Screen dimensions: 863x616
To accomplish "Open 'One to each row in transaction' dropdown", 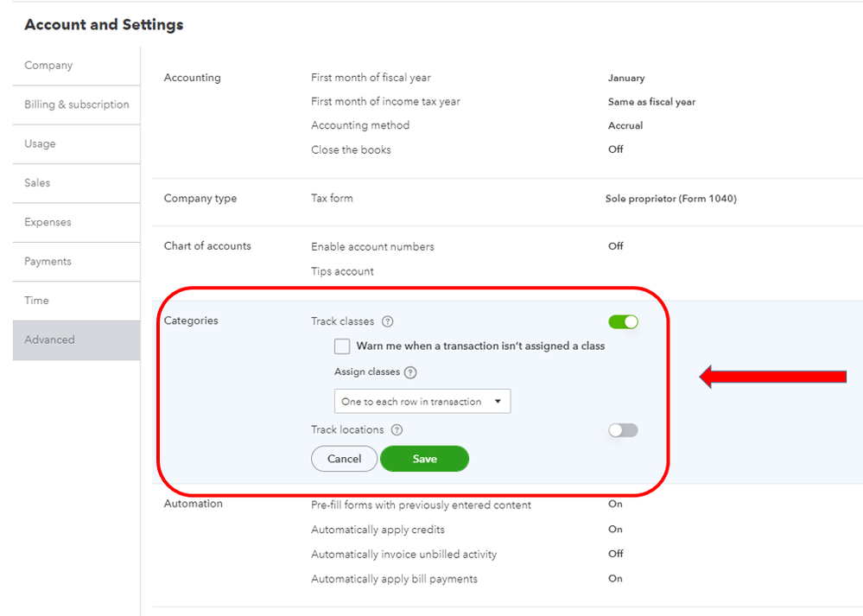I will [x=422, y=402].
